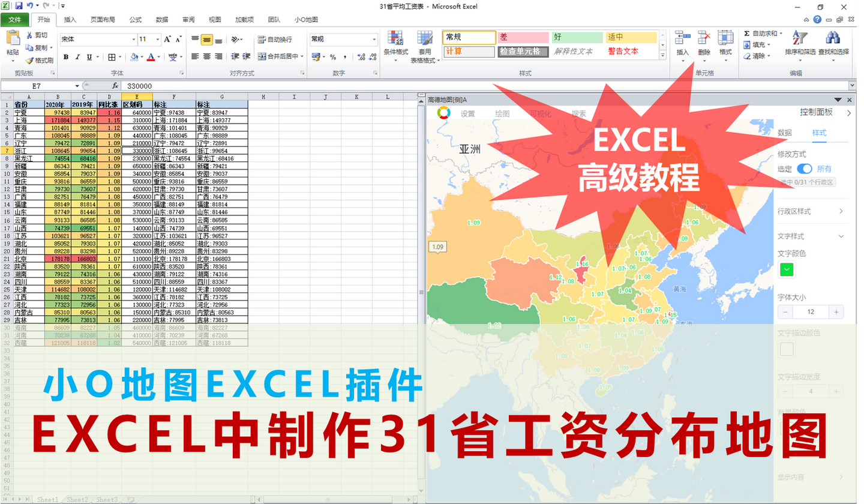
Task: Decrease the decimal places
Action: coord(373,57)
